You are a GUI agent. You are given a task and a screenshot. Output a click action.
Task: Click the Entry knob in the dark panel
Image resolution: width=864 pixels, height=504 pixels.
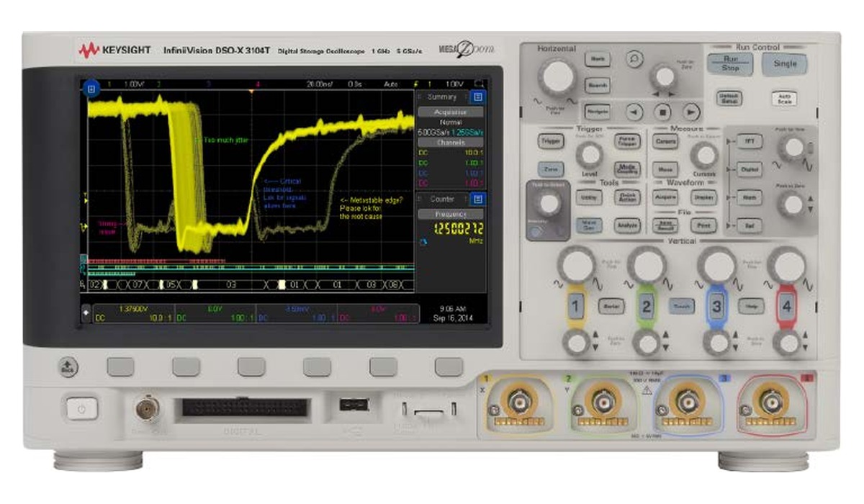[x=549, y=204]
